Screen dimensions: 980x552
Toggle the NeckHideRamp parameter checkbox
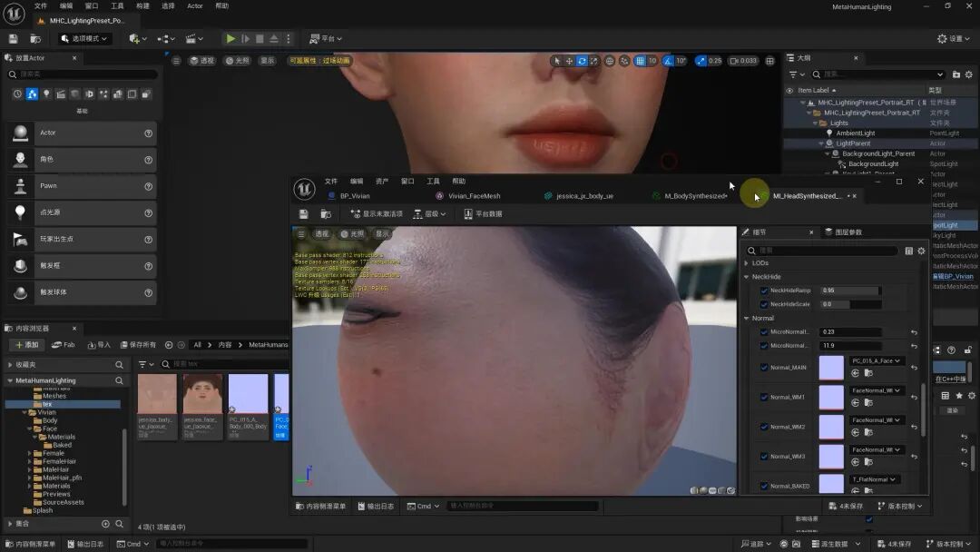pyautogui.click(x=763, y=291)
